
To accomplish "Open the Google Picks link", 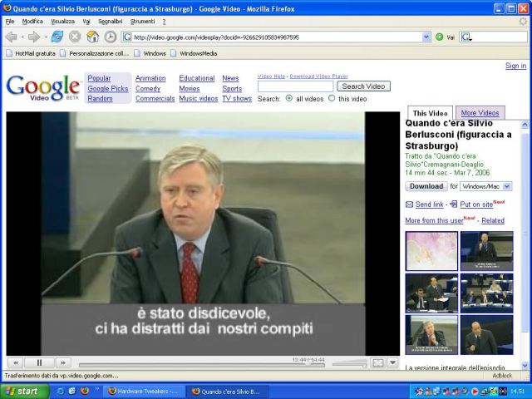I will (x=108, y=89).
